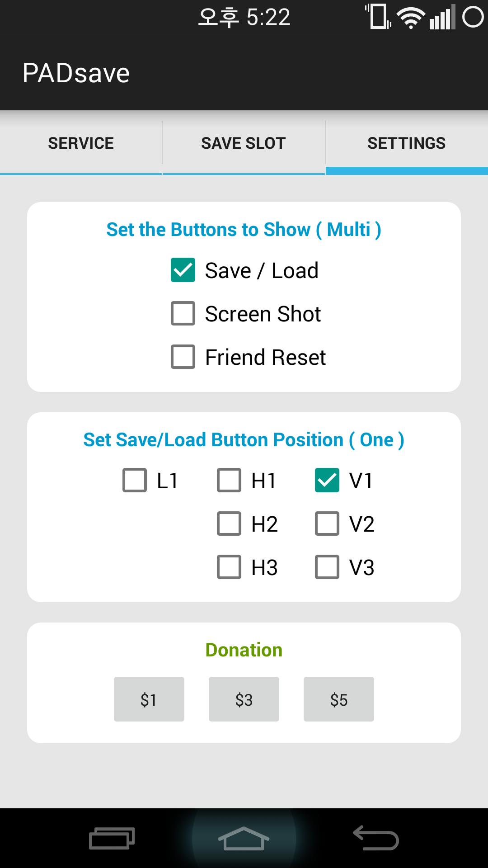
Task: Select the H1 button position
Action: pos(229,481)
